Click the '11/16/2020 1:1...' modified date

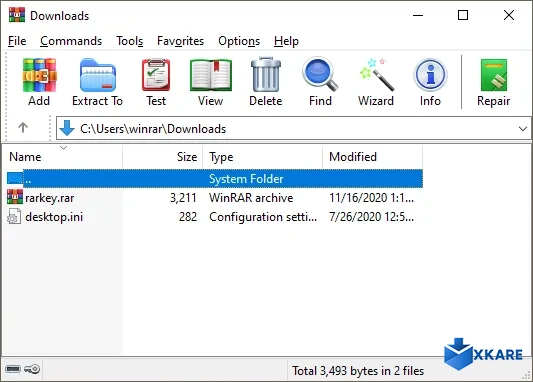click(372, 198)
